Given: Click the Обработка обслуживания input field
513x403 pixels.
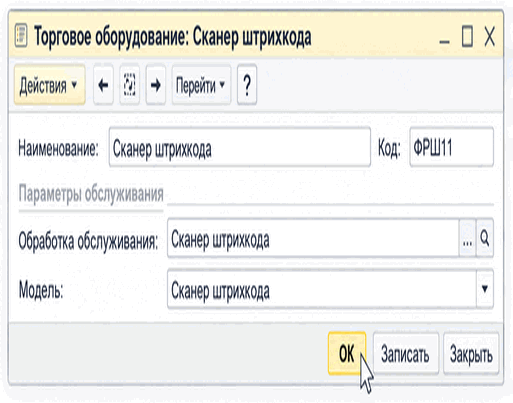Looking at the screenshot, I should click(x=313, y=238).
